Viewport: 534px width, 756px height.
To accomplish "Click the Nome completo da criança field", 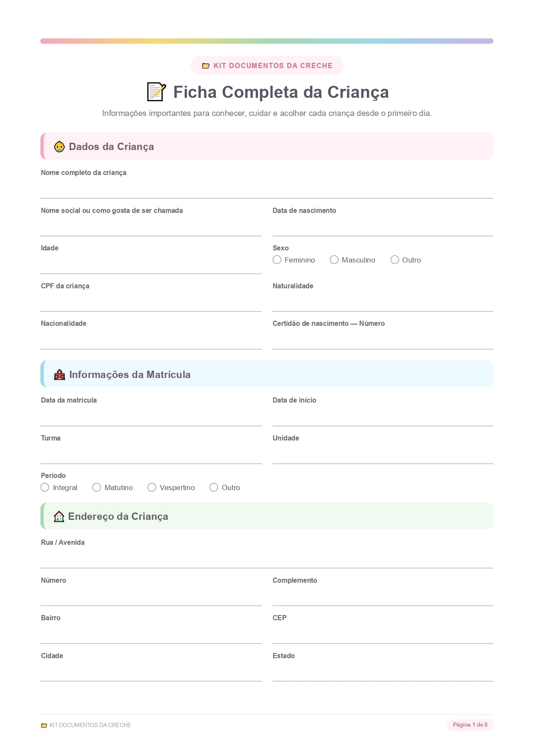I will click(267, 189).
